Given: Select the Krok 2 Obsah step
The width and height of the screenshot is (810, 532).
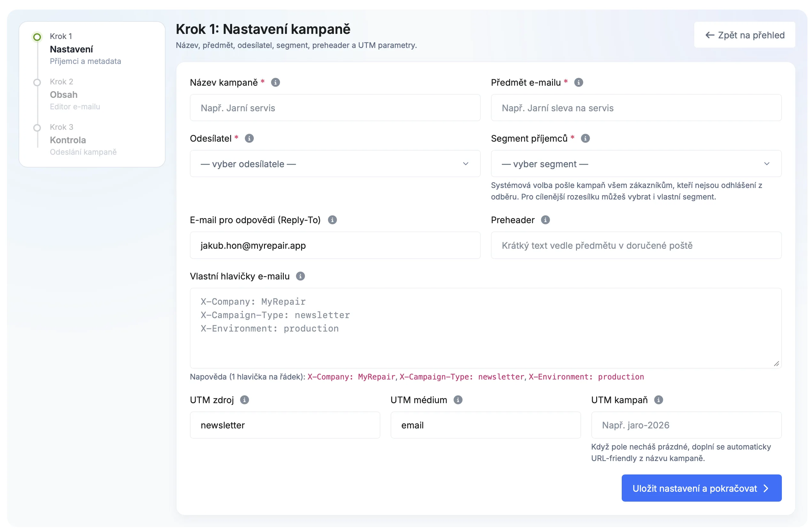Looking at the screenshot, I should point(64,94).
